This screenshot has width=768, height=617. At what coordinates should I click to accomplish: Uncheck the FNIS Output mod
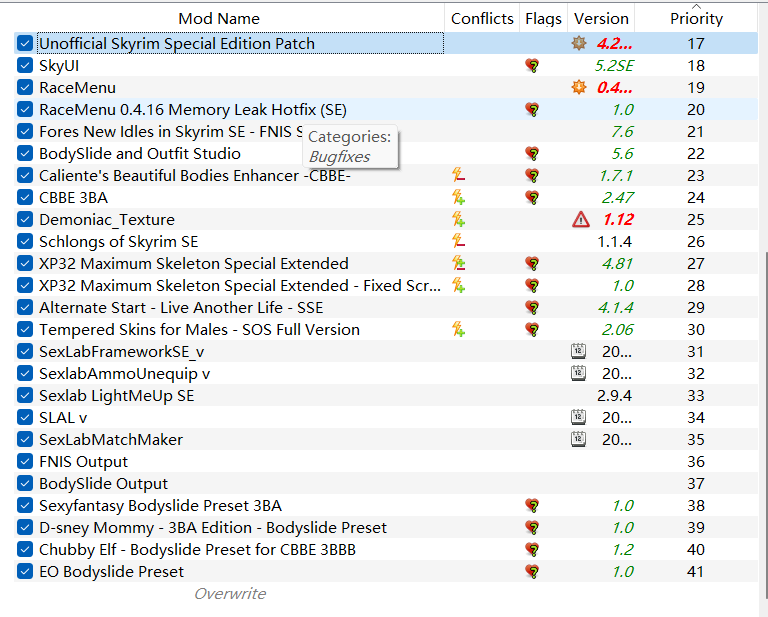(x=24, y=461)
